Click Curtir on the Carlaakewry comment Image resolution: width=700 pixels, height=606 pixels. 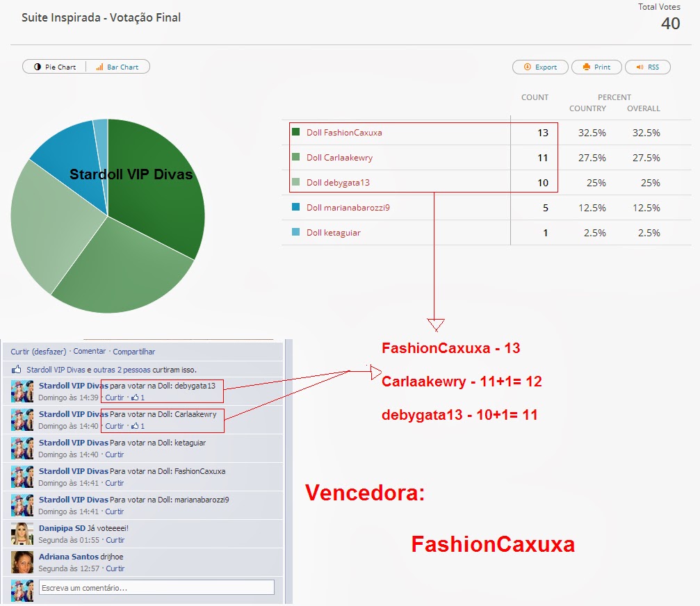tap(115, 426)
